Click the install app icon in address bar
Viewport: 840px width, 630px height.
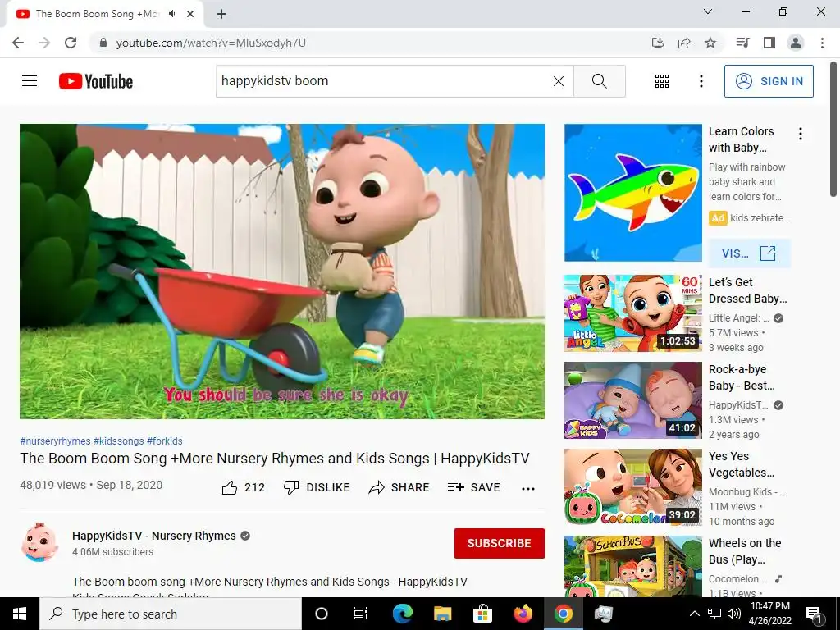click(x=658, y=43)
